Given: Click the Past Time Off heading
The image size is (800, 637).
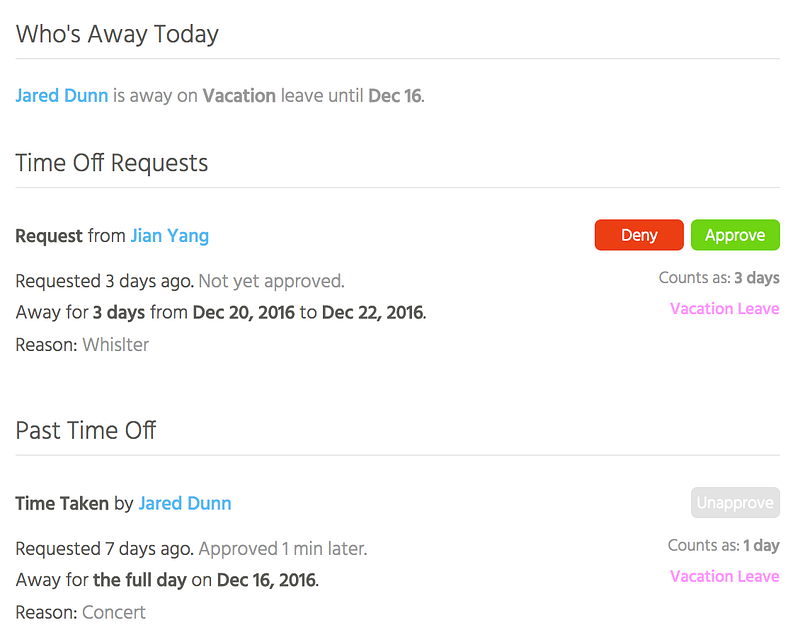Looking at the screenshot, I should (x=86, y=430).
